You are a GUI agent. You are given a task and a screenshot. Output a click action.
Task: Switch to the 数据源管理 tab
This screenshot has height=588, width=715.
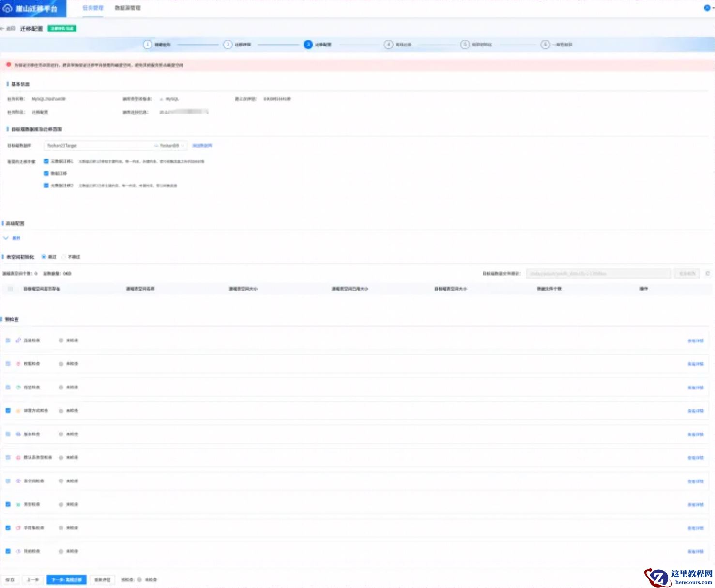128,8
